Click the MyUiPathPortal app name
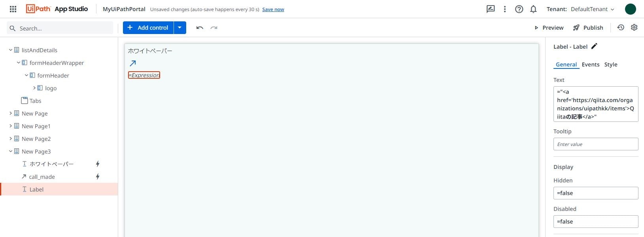 pos(124,9)
